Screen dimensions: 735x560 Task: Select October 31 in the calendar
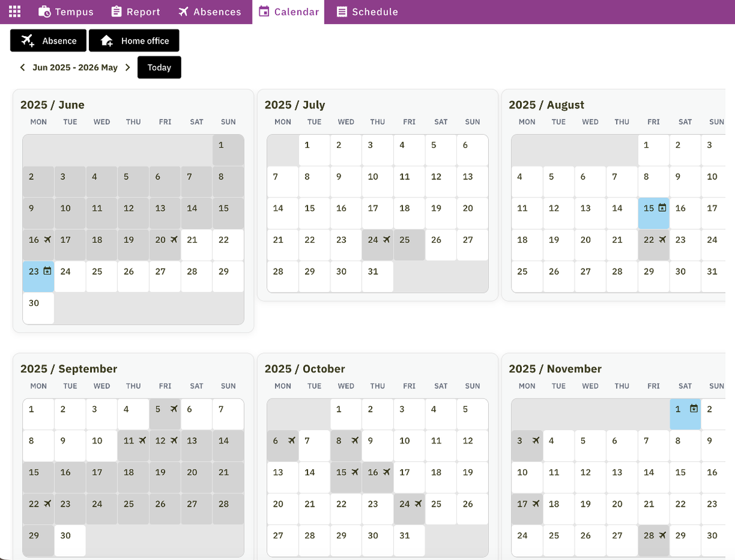pos(409,540)
